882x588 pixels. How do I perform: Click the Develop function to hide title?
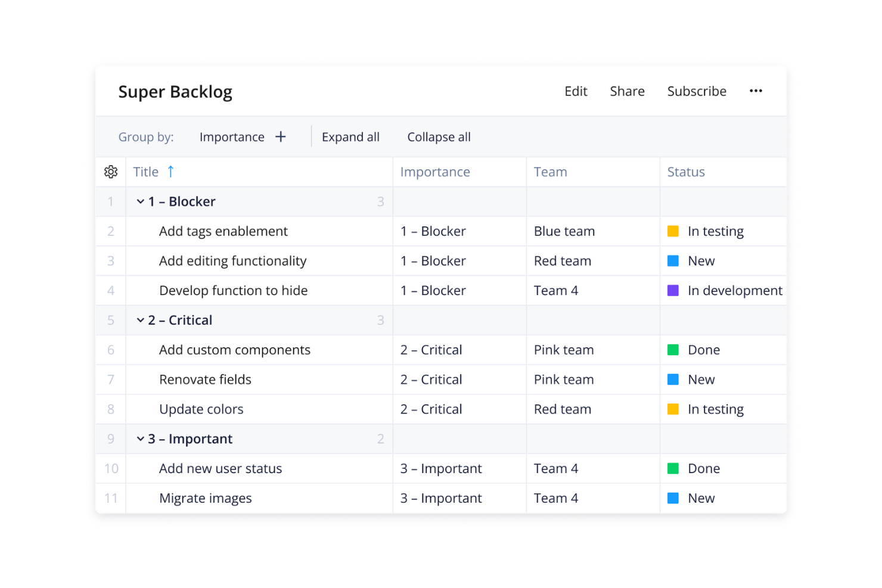point(234,291)
